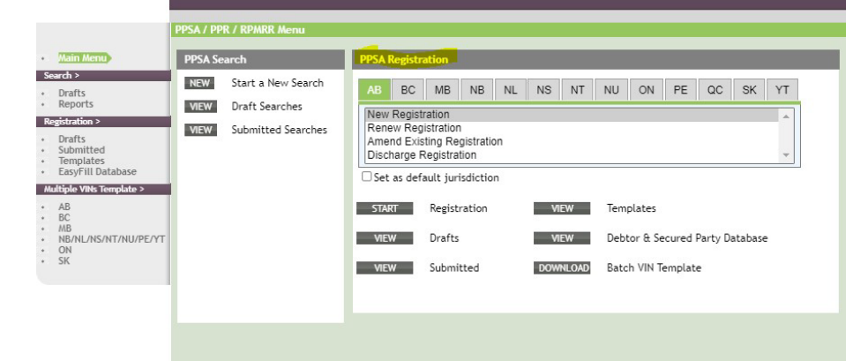
Task: Open EasyFill Database sidebar link
Action: pos(97,171)
